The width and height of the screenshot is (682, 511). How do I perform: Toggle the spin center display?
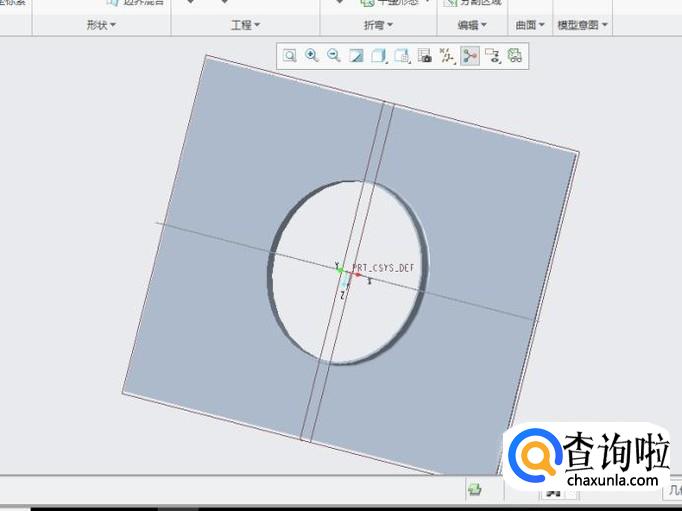click(470, 56)
